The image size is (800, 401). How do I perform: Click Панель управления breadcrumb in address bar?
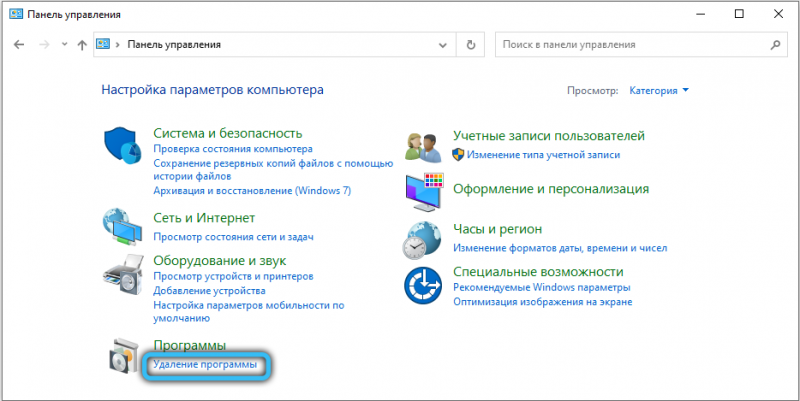(174, 44)
